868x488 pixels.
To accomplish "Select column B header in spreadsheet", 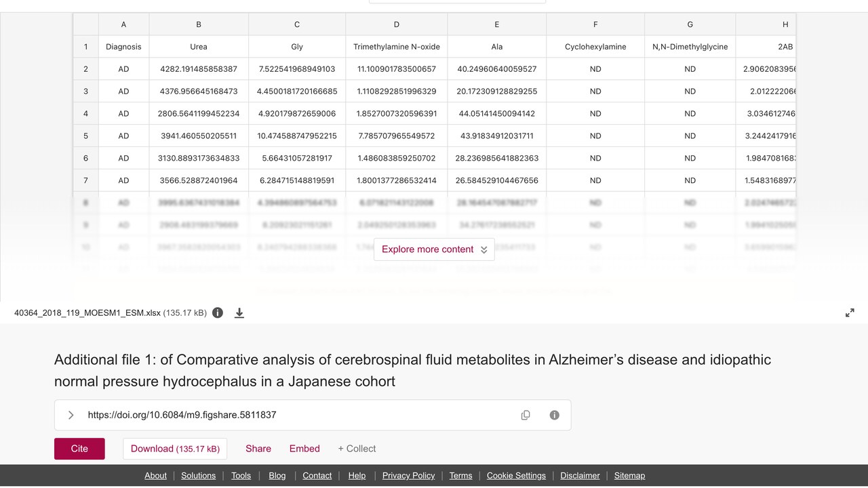I will [x=199, y=24].
